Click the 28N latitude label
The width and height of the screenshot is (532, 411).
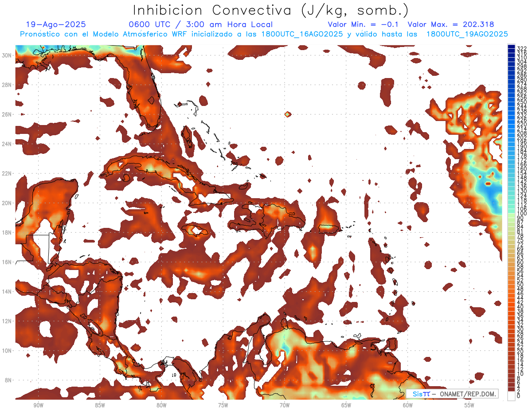point(8,85)
